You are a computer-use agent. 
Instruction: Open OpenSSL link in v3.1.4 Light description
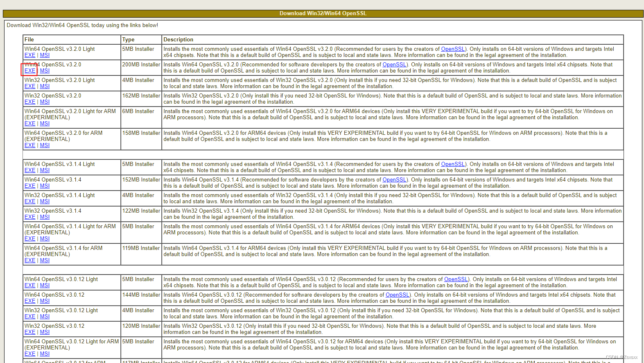[x=453, y=164]
